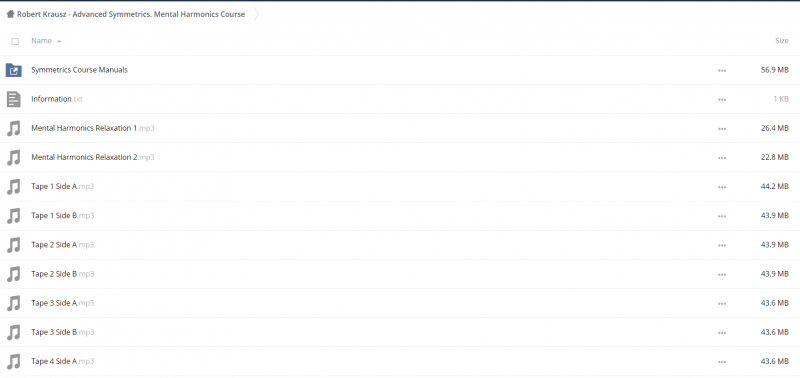This screenshot has height=378, width=800.
Task: Open Tape 2 Side B.mp3
Action: coord(62,273)
